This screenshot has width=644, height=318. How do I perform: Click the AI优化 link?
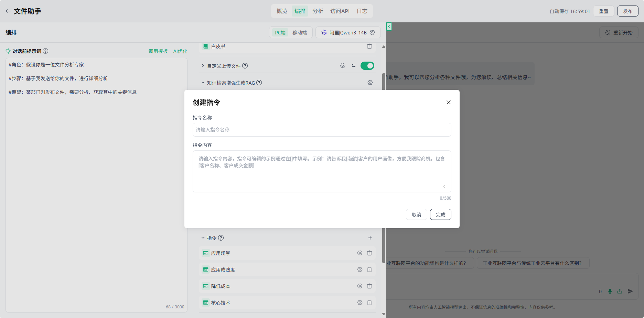180,51
